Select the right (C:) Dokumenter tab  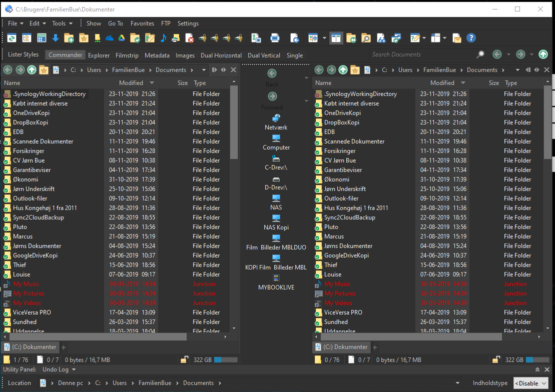click(x=342, y=347)
